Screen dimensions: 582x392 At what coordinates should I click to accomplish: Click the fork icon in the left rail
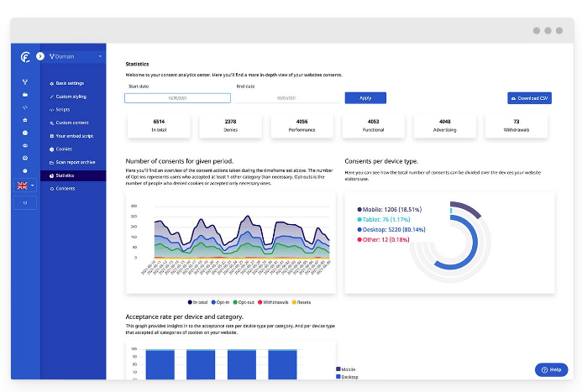(25, 82)
